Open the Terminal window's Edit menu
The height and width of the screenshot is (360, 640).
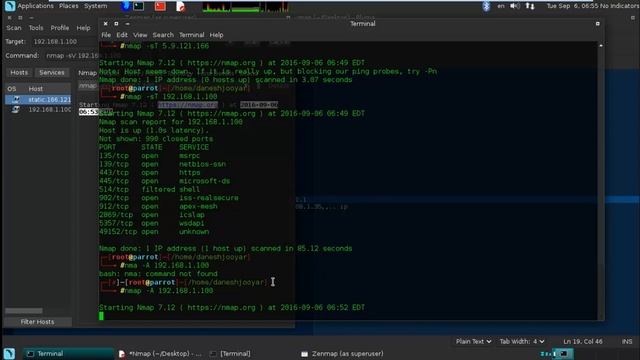coord(122,35)
